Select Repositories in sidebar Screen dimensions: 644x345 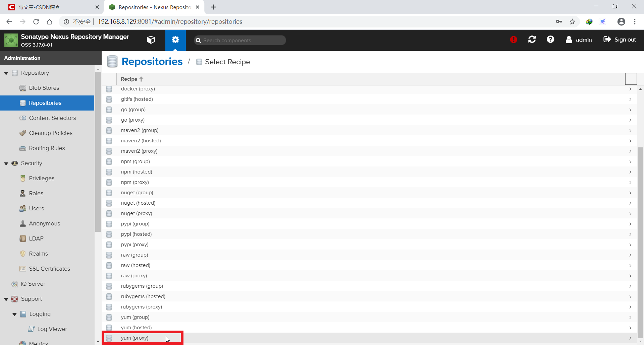click(x=47, y=103)
